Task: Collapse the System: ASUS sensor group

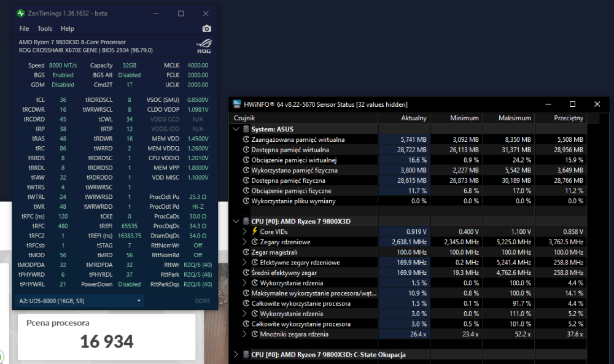Action: [236, 129]
